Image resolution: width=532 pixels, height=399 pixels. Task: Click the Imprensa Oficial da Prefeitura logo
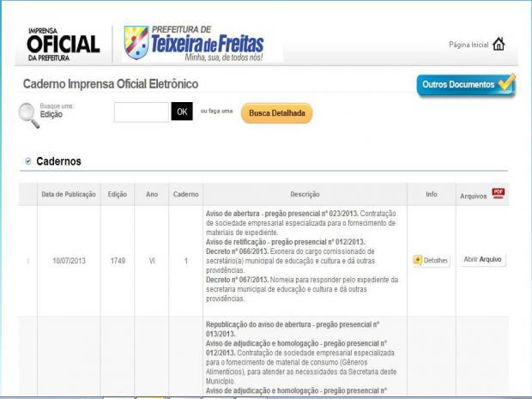pyautogui.click(x=63, y=44)
